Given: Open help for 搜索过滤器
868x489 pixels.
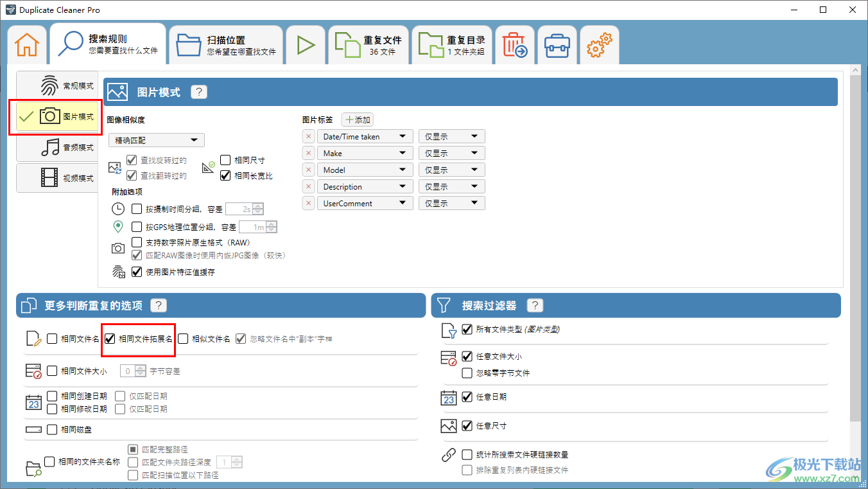Looking at the screenshot, I should (534, 305).
